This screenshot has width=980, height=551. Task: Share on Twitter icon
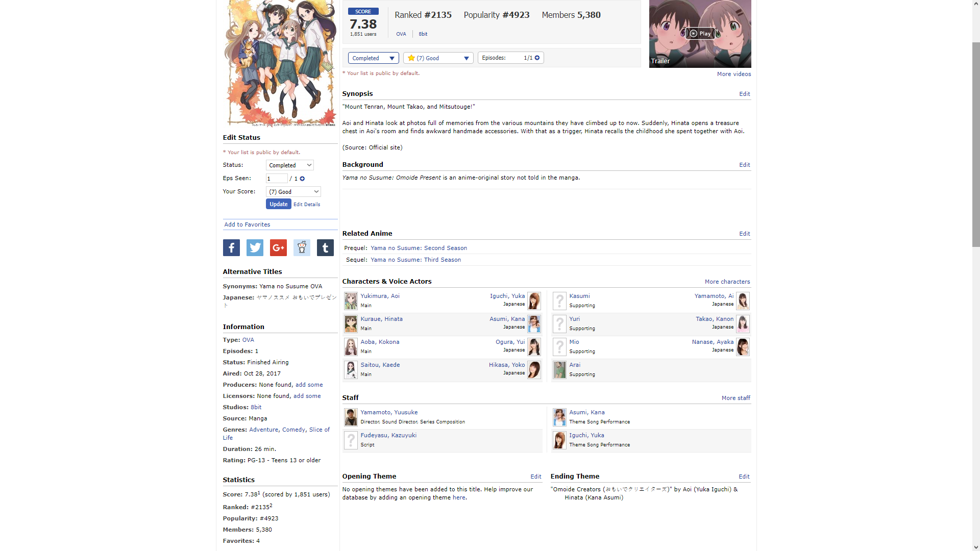255,248
